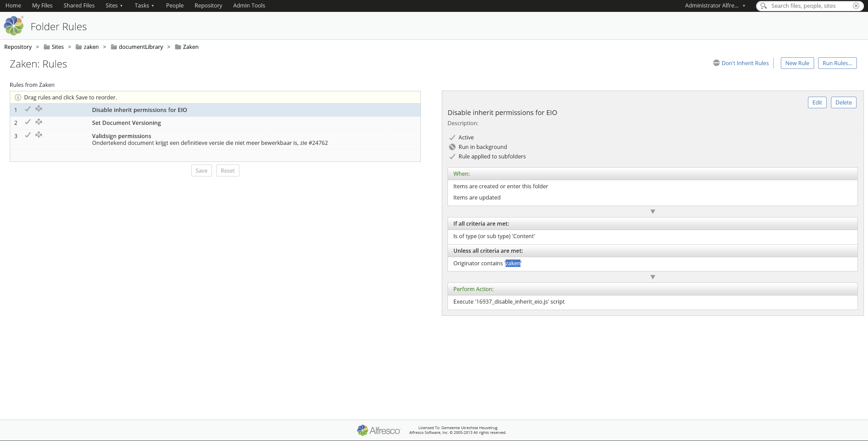Open Shared Files from top menu

tap(79, 5)
